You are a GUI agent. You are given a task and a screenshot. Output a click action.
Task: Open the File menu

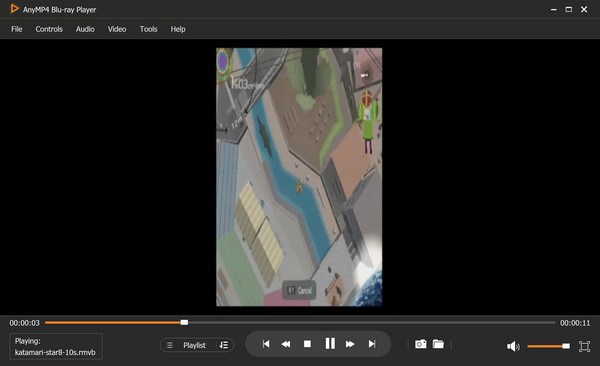[x=16, y=29]
